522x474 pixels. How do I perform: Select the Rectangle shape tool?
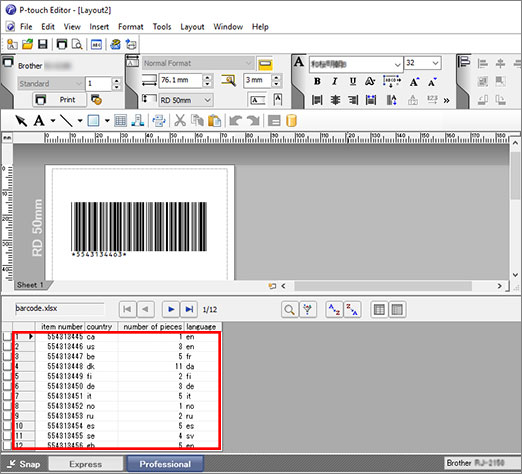[93, 121]
